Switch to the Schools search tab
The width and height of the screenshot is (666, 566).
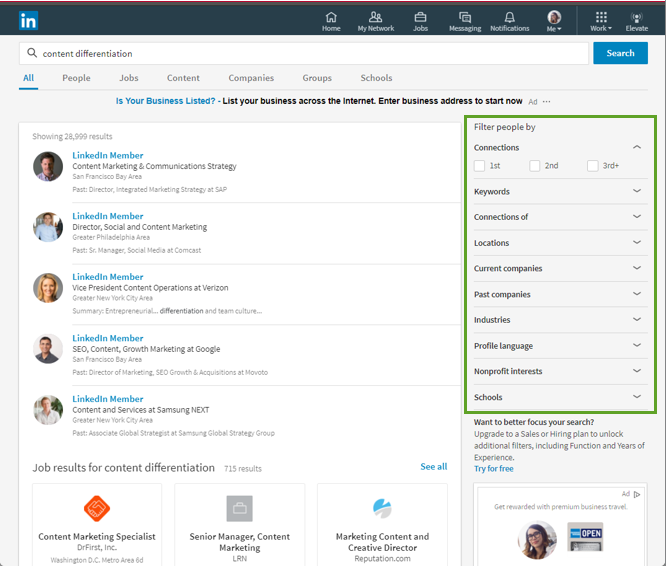coord(376,78)
